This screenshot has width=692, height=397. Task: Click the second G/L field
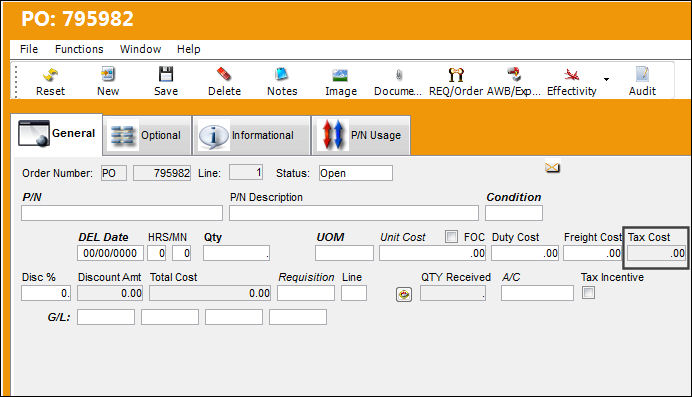[x=170, y=317]
